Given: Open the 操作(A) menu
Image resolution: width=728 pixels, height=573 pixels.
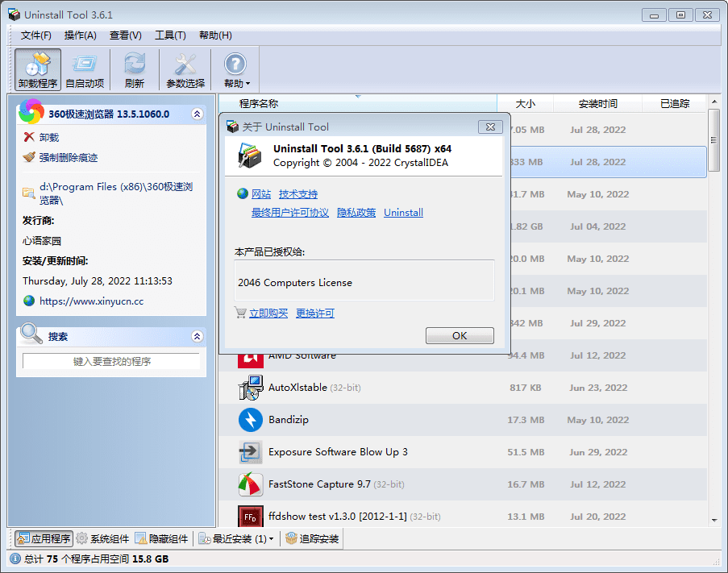Looking at the screenshot, I should tap(80, 35).
